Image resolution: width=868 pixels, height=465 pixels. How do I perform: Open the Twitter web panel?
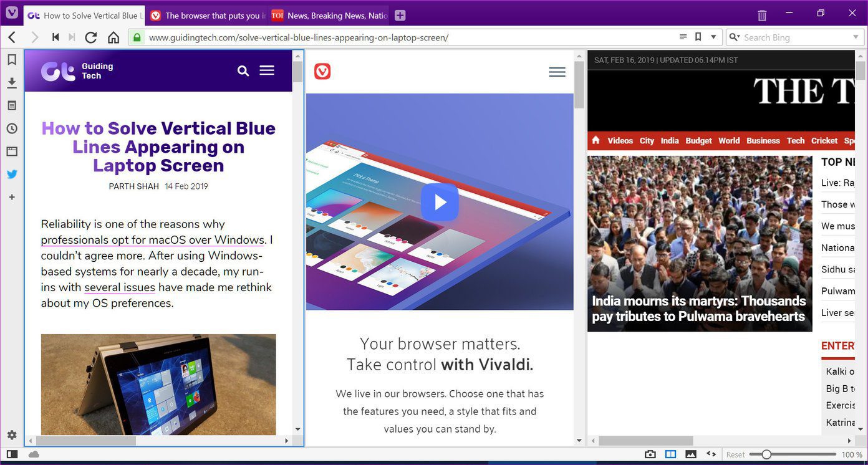[x=11, y=174]
